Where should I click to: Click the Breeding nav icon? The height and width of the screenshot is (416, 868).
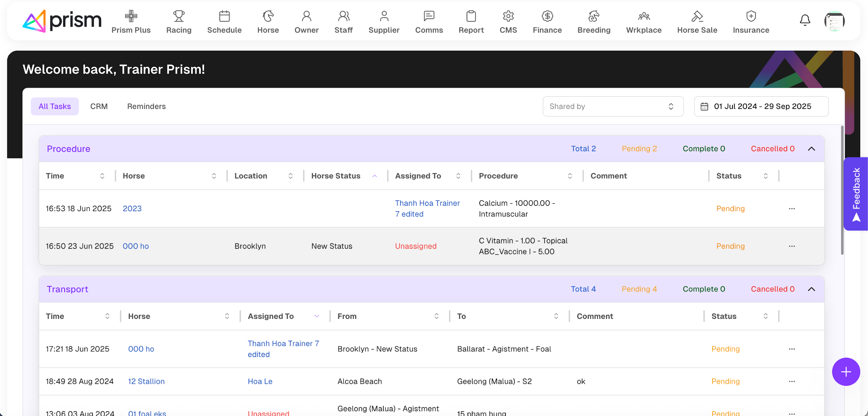pos(594,16)
